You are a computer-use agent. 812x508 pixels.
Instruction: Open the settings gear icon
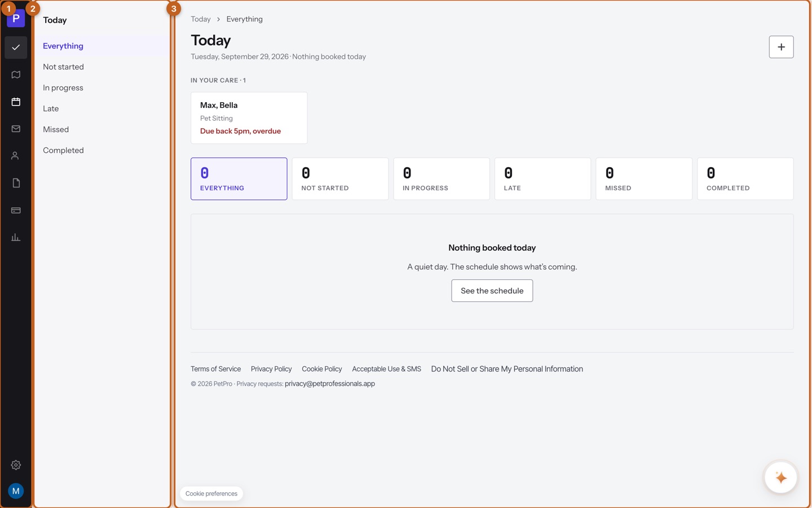coord(16,465)
